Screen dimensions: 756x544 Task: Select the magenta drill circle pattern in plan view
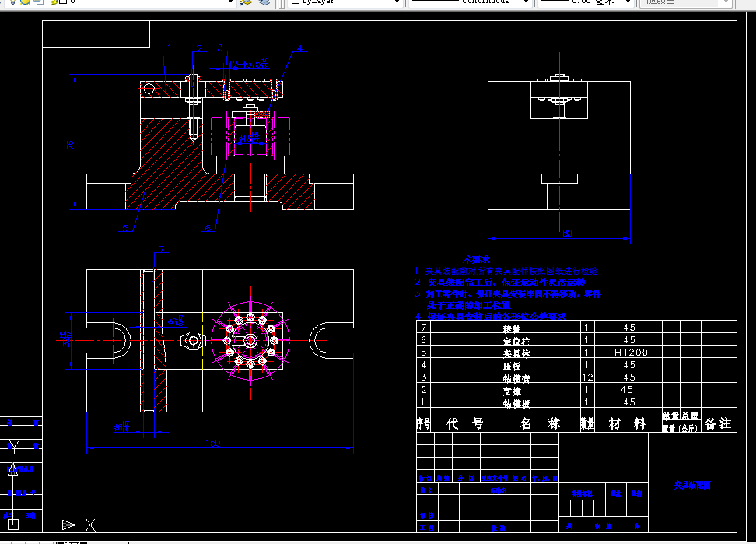[x=250, y=340]
